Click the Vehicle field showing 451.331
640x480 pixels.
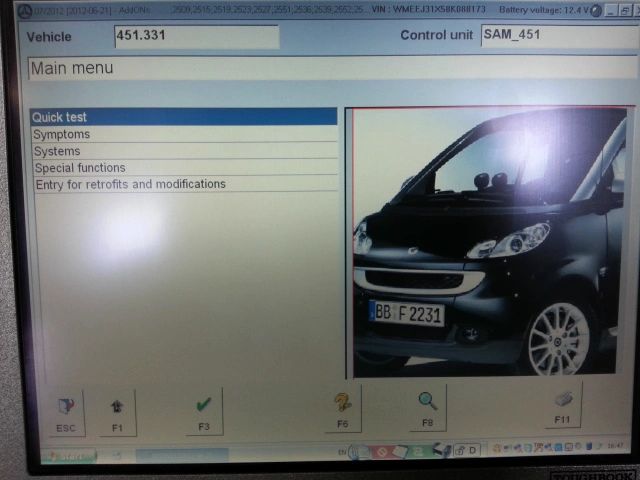[197, 37]
